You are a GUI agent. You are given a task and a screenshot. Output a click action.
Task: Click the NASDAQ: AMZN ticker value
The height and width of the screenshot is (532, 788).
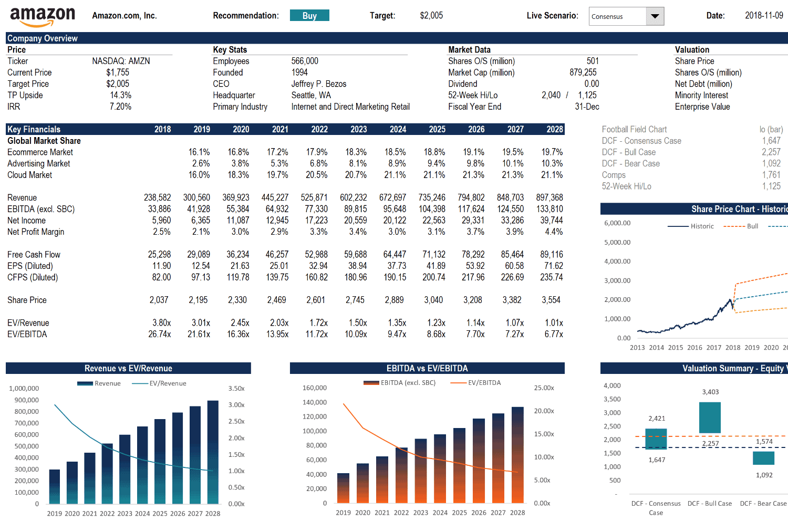[121, 61]
